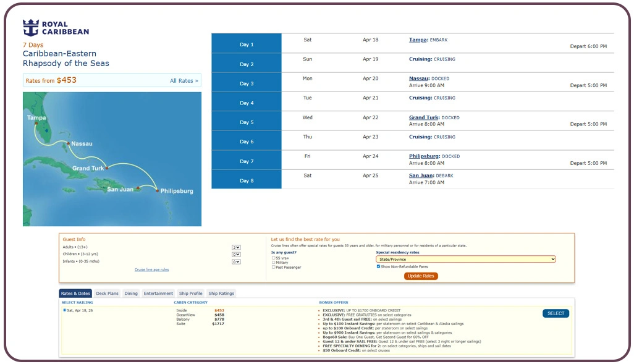The image size is (634, 364).
Task: Open the Adults count dropdown
Action: point(235,247)
